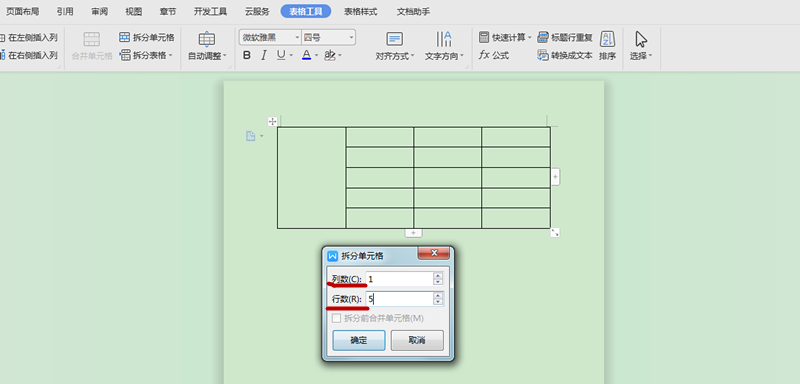
Task: Click the page layout options icon
Action: point(251,136)
